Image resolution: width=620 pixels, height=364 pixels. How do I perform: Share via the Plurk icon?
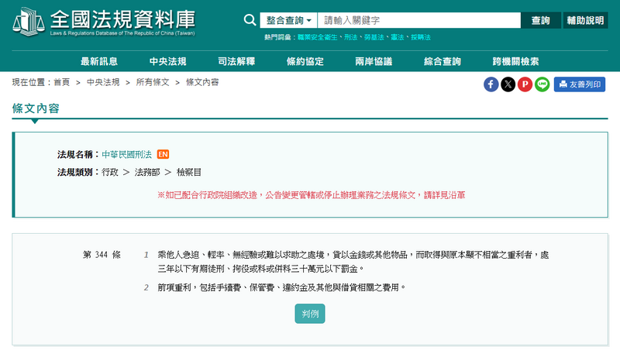point(525,84)
